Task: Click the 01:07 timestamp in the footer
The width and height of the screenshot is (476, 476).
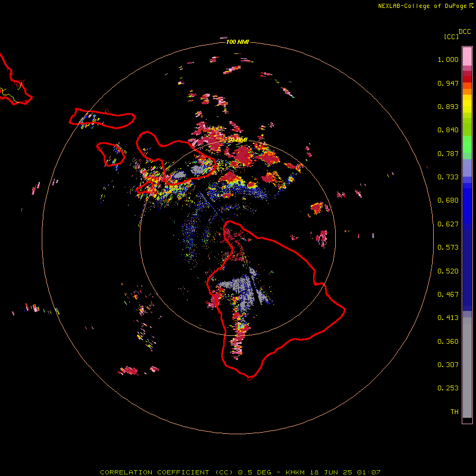Action: point(369,472)
